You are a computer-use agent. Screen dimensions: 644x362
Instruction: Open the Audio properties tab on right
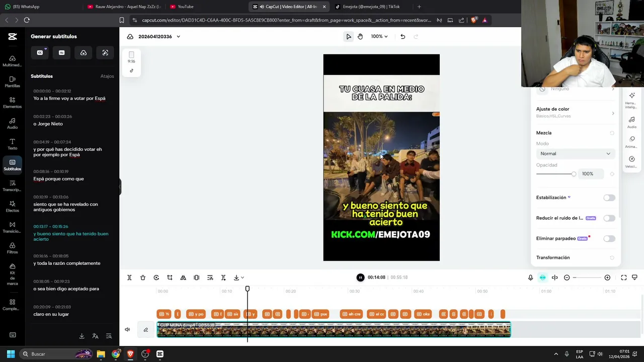(x=631, y=122)
